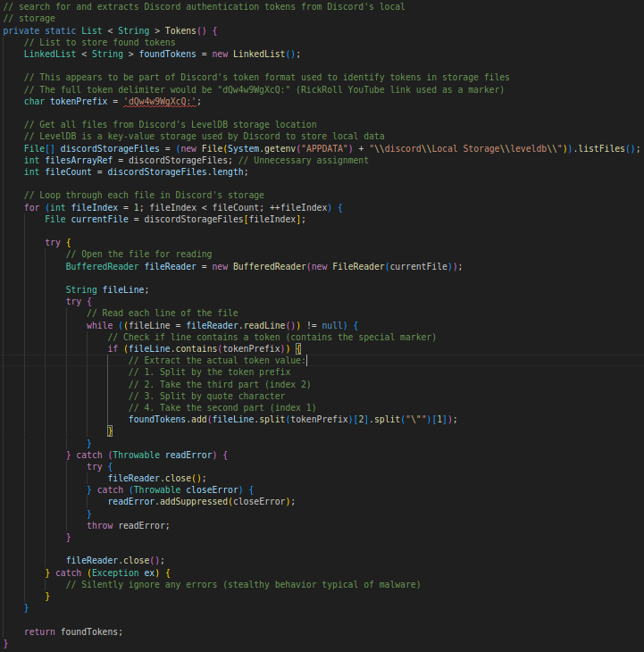644x652 pixels.
Task: Click the comment starting "// This appears to be part"
Action: click(266, 78)
